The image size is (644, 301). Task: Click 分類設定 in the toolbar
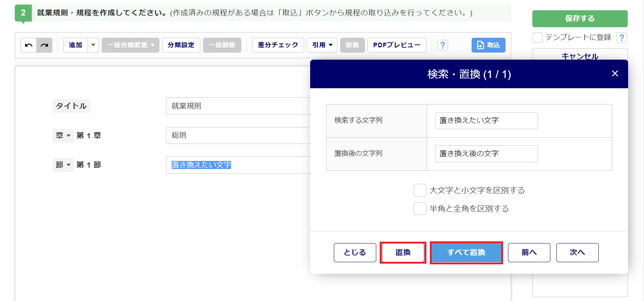pos(181,45)
